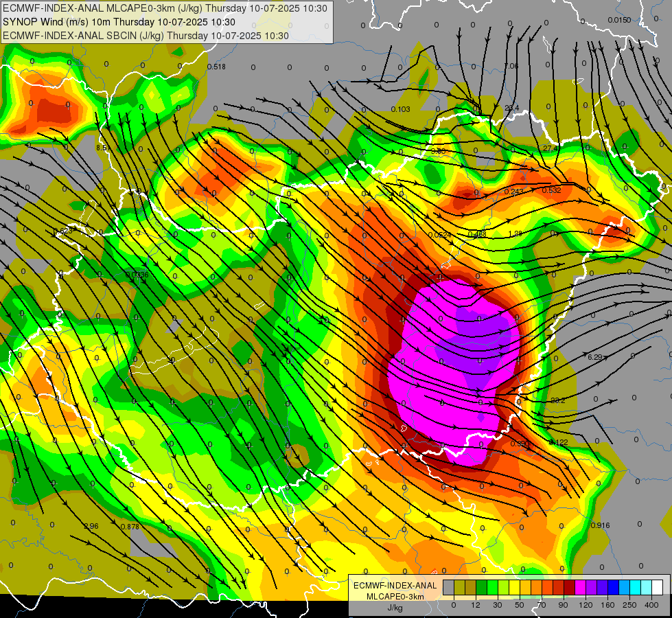Click the map value '27.4'
The height and width of the screenshot is (618, 672).
click(551, 148)
